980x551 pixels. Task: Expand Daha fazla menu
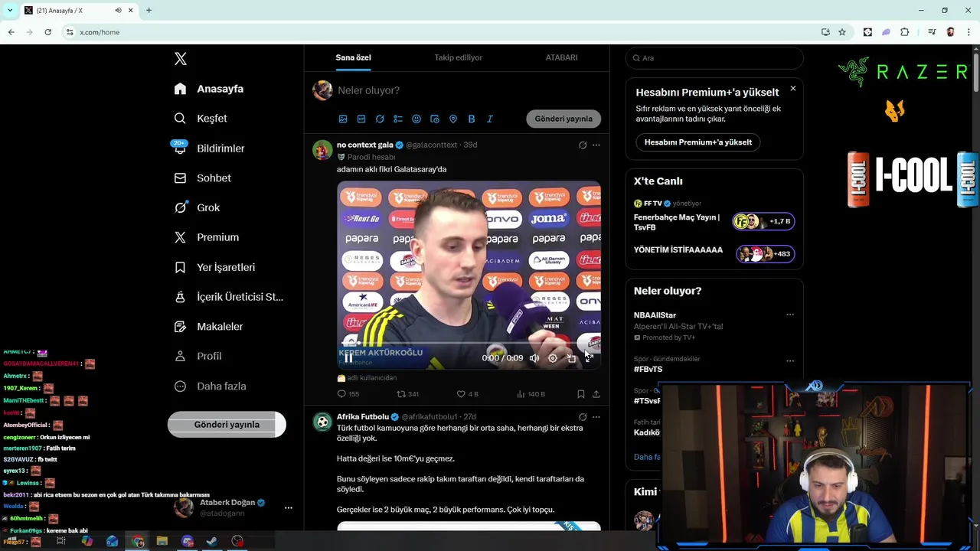[210, 386]
